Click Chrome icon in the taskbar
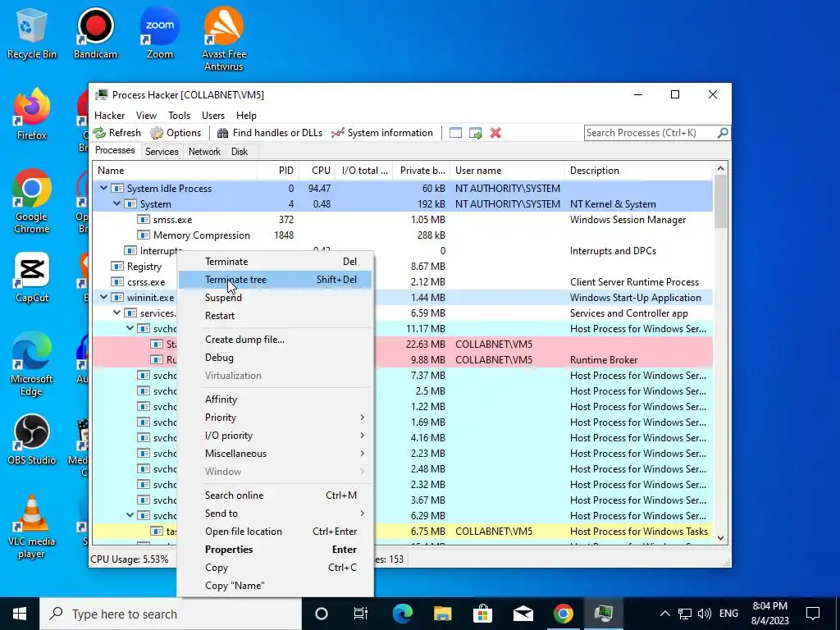The image size is (840, 630). pos(563,614)
